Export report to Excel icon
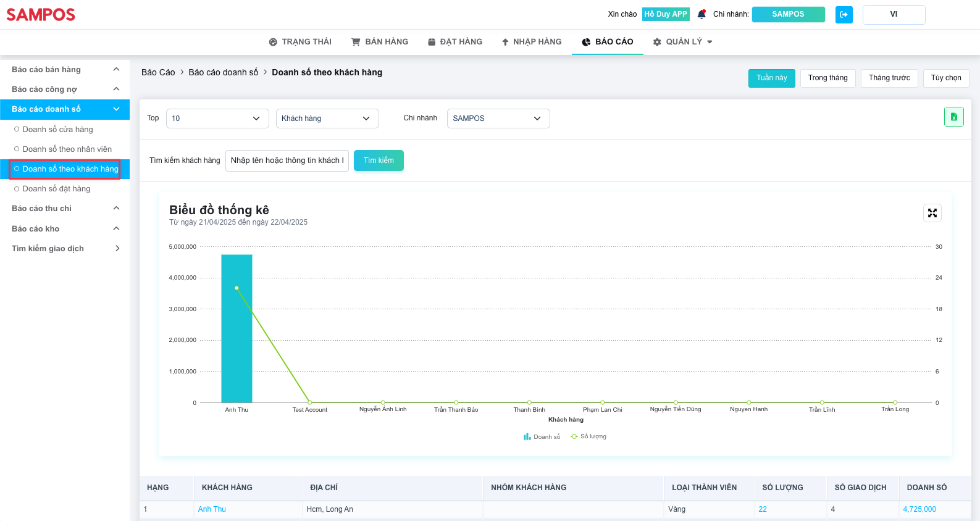This screenshot has width=980, height=521. [953, 117]
